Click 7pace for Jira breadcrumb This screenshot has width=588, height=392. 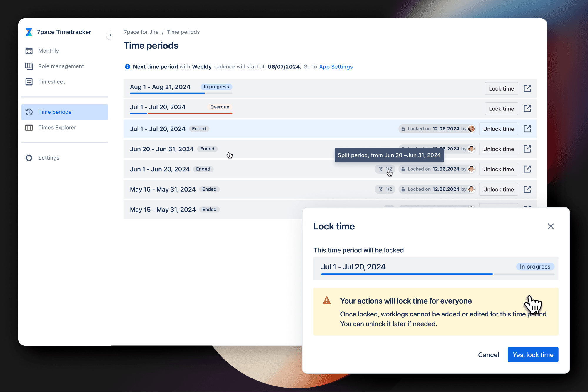141,32
